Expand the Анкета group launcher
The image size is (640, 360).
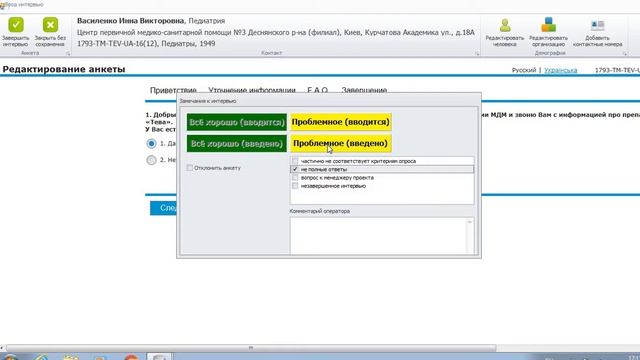(68, 53)
